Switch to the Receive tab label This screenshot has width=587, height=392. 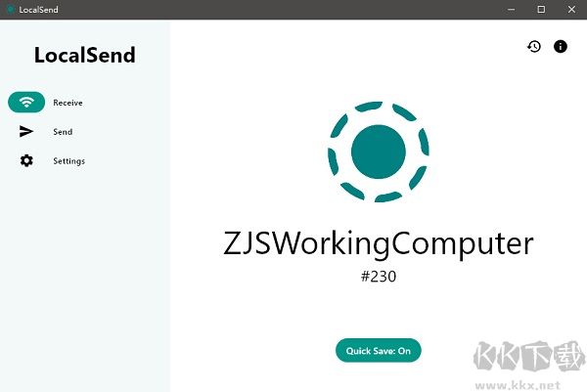coord(68,102)
